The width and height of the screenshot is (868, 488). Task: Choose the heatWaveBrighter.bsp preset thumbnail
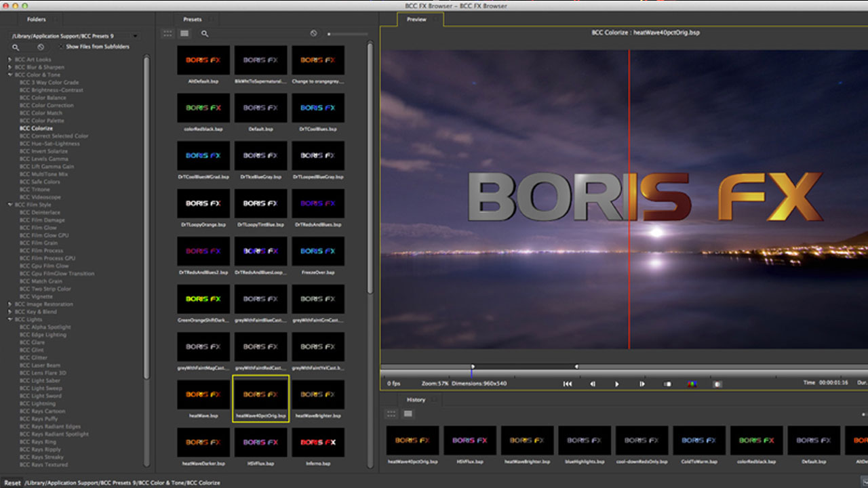(x=318, y=394)
